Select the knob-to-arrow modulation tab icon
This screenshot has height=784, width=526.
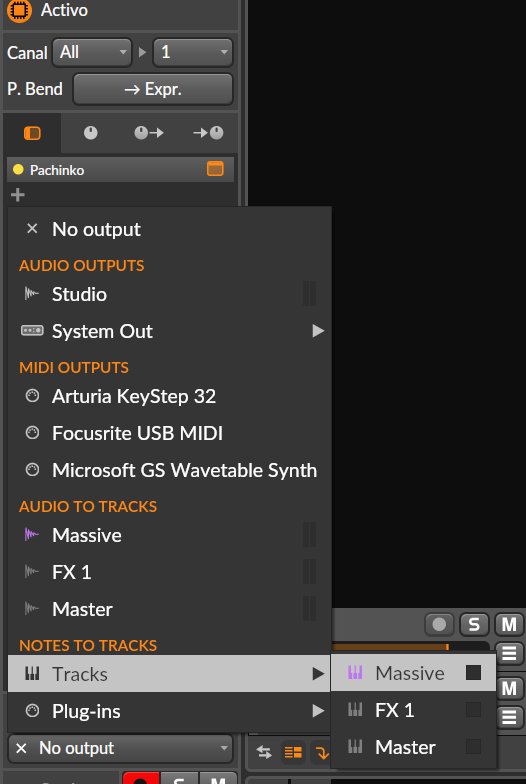click(x=149, y=133)
